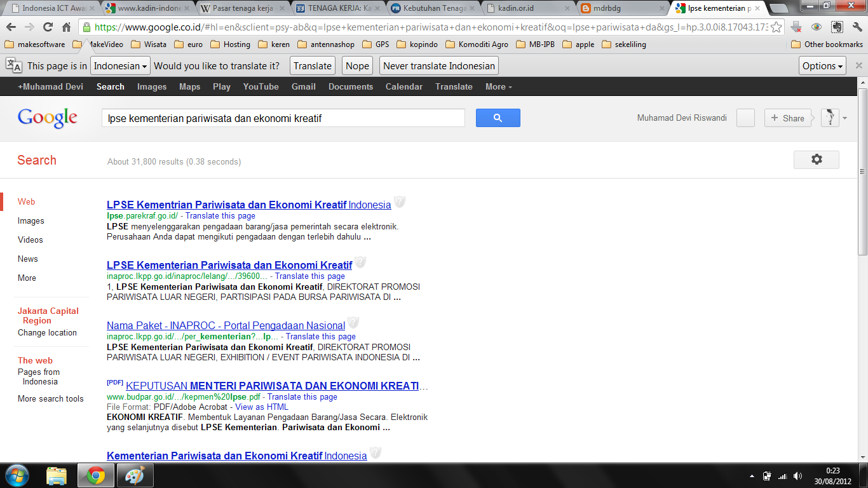Click the Google logo
868x488 pixels.
click(x=48, y=118)
